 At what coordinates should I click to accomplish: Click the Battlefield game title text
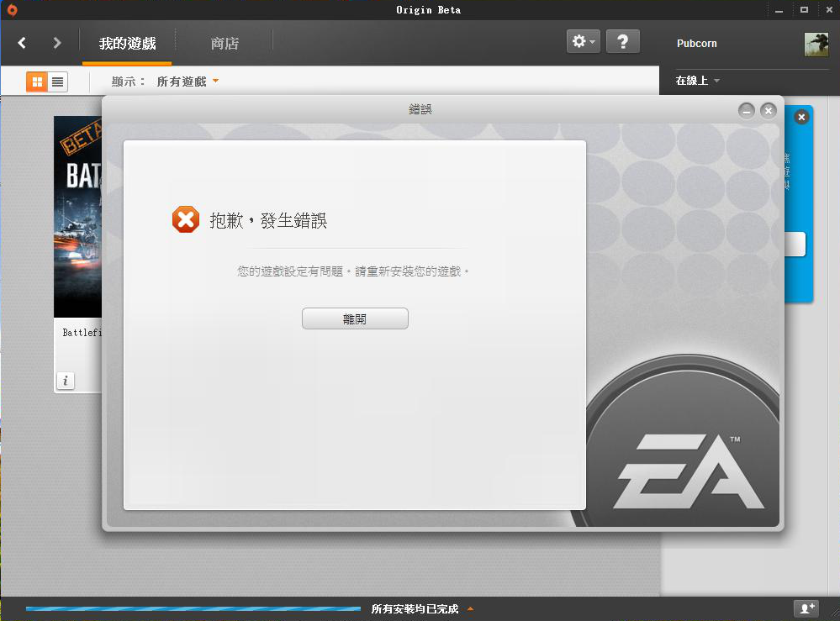click(x=82, y=333)
